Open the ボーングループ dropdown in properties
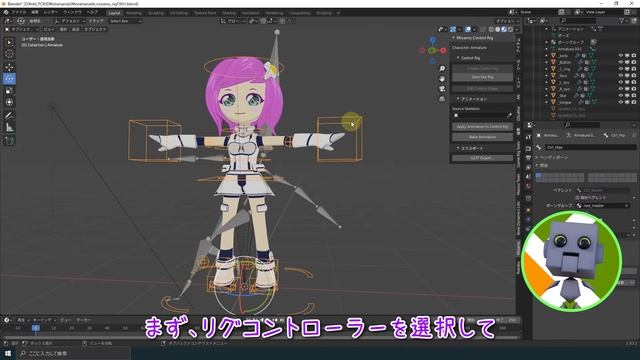Screen dimensions: 640x360 tap(603, 206)
